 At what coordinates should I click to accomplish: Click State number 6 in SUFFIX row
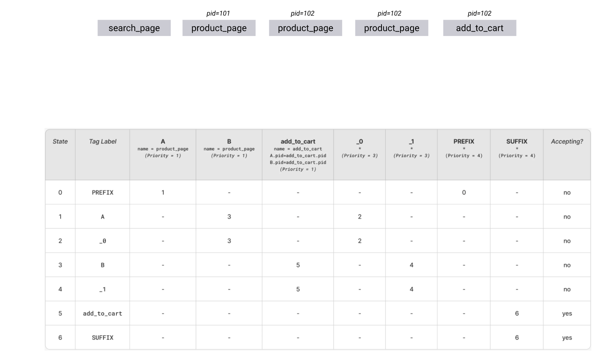click(60, 337)
